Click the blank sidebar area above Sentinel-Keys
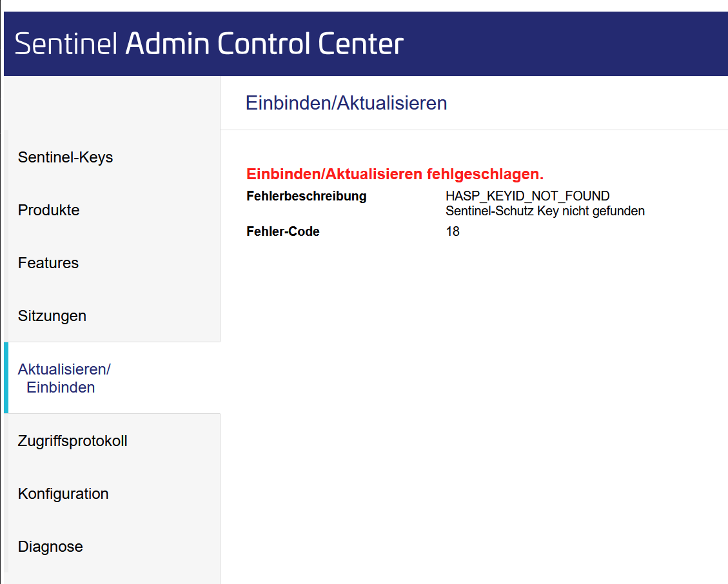The width and height of the screenshot is (728, 584). (112, 103)
